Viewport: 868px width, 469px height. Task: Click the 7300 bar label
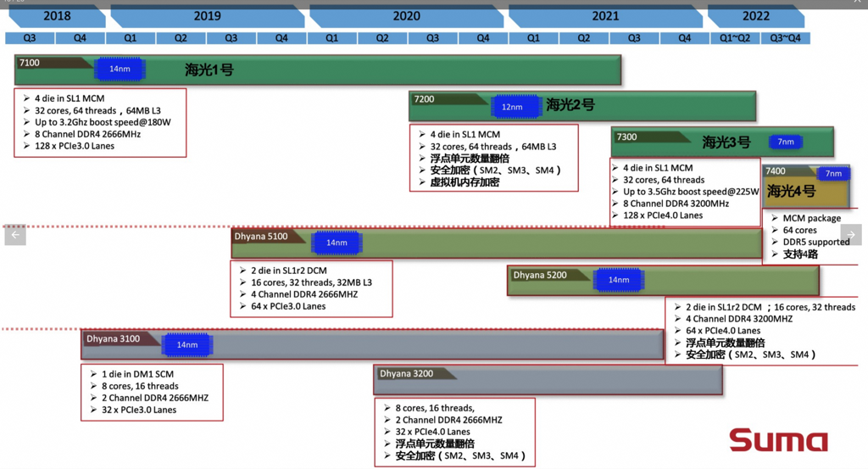click(x=626, y=137)
